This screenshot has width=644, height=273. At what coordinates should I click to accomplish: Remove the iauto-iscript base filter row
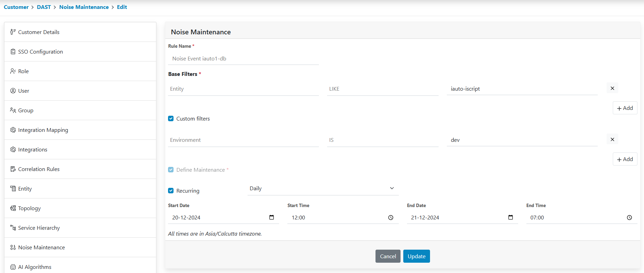click(x=612, y=88)
